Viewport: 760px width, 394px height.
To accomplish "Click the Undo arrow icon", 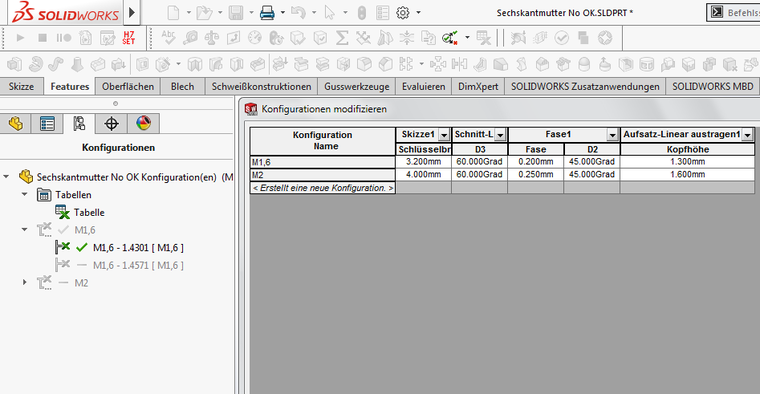I will coord(298,13).
